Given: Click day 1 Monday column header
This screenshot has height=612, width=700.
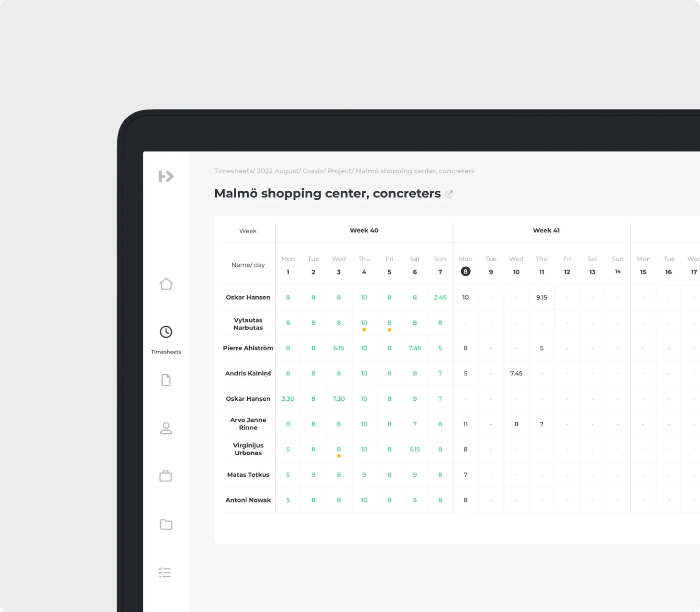Looking at the screenshot, I should [288, 265].
